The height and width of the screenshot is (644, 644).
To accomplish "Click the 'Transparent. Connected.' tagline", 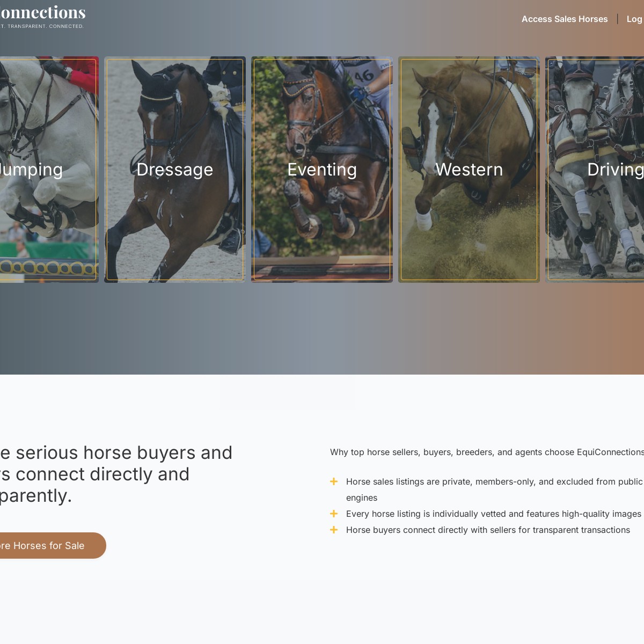I will 42,26.
